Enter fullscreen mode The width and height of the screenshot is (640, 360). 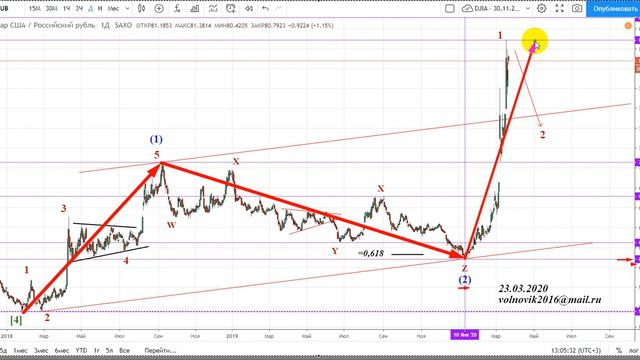[559, 8]
